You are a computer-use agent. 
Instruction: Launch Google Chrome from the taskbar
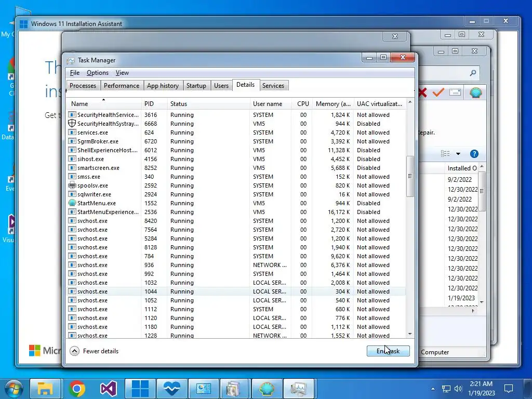(77, 389)
